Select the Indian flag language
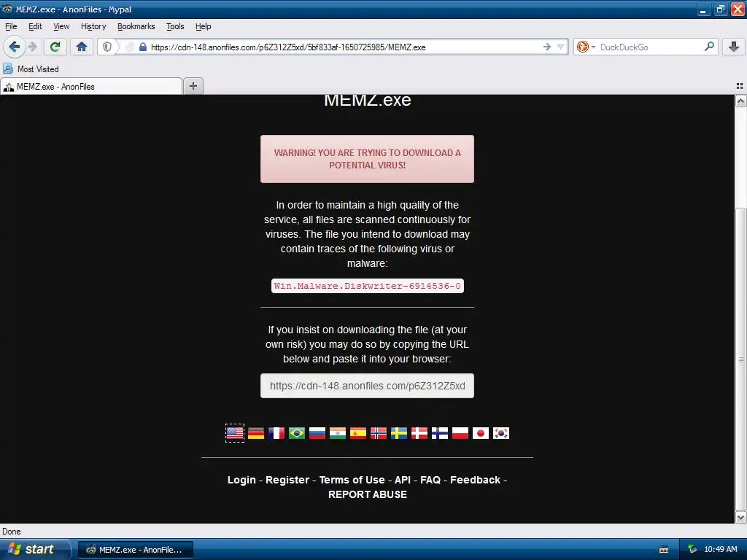This screenshot has width=747, height=560. (338, 433)
